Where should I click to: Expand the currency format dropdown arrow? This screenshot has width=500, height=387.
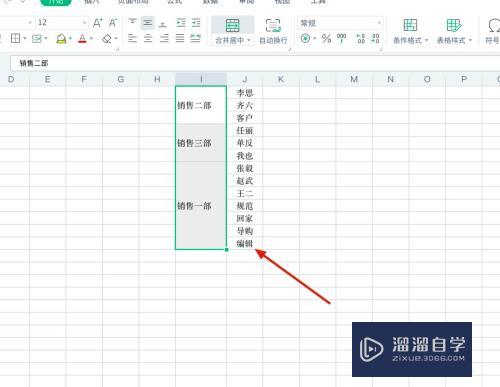click(314, 38)
